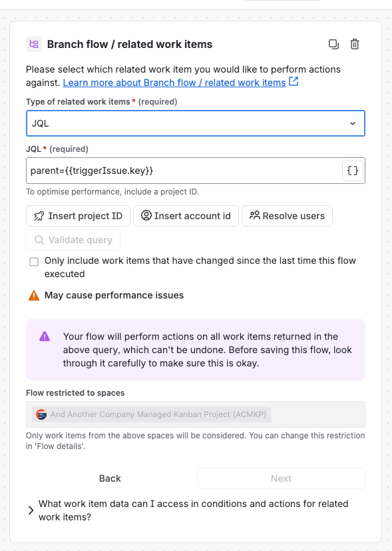Open the Type of related work items dropdown
The height and width of the screenshot is (551, 392).
(196, 123)
